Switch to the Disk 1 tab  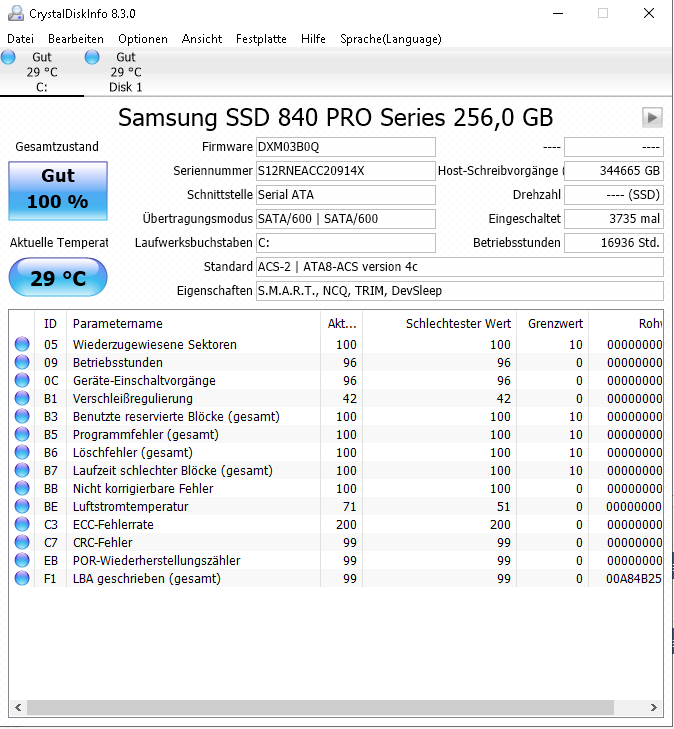click(126, 72)
